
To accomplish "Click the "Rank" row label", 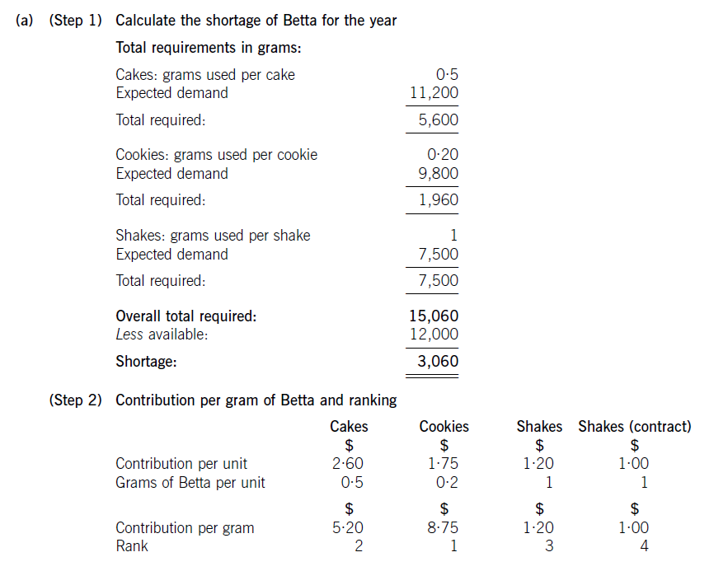I will click(132, 546).
